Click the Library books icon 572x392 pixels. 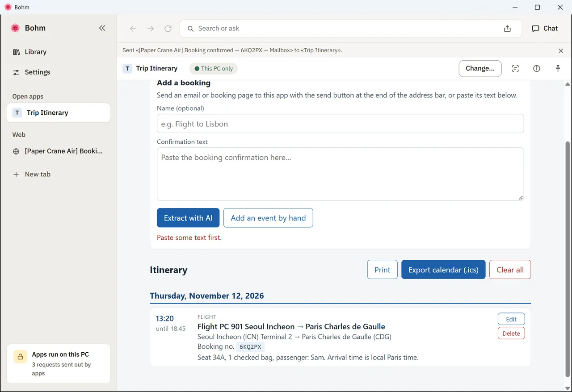point(17,52)
